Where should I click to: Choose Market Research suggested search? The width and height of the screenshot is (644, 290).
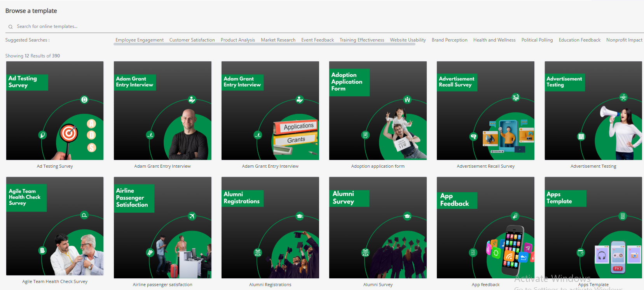pyautogui.click(x=278, y=40)
